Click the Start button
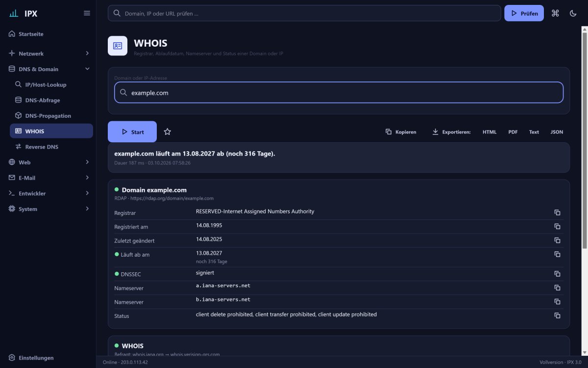This screenshot has width=588, height=368. click(x=132, y=131)
